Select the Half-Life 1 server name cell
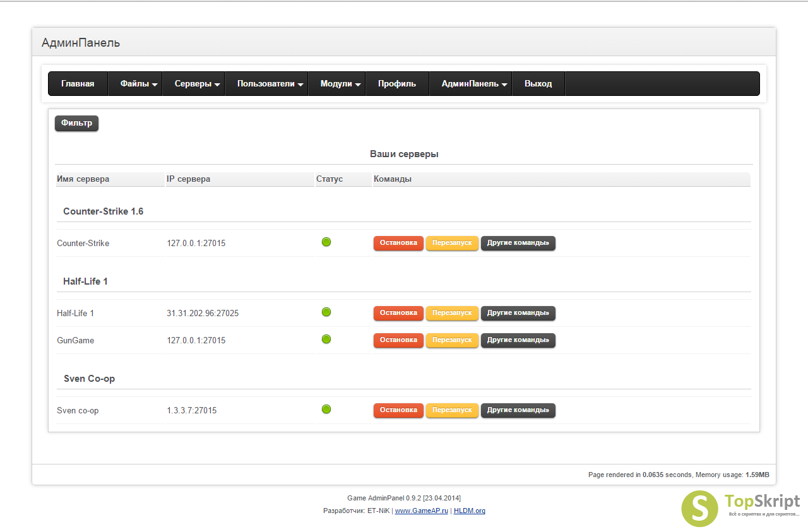The height and width of the screenshot is (532, 808). coord(75,314)
